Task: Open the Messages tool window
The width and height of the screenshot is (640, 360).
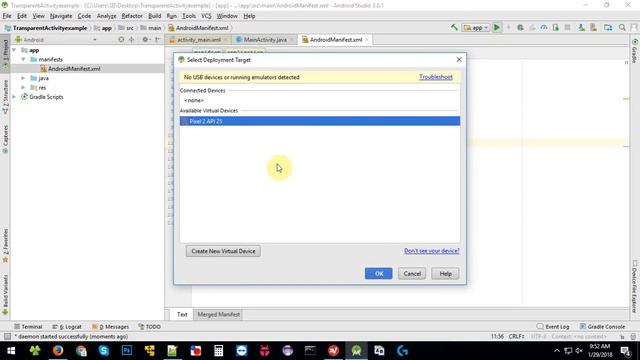Action: [110, 327]
